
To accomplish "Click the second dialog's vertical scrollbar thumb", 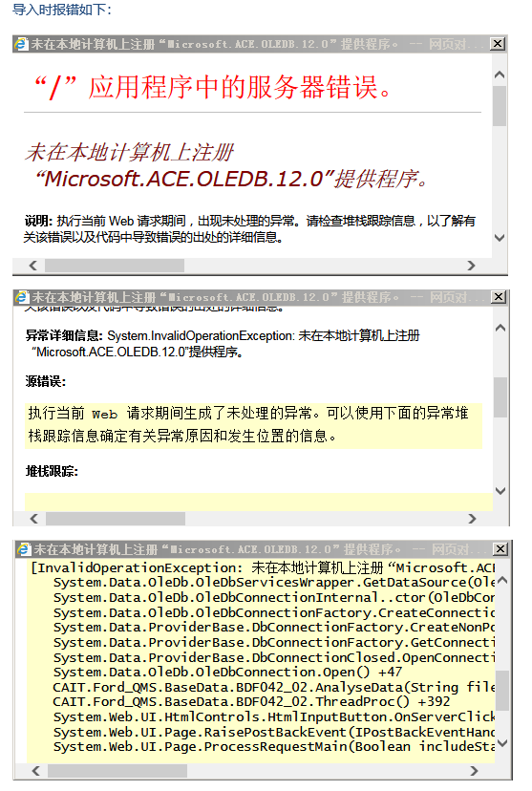I will 500,397.
